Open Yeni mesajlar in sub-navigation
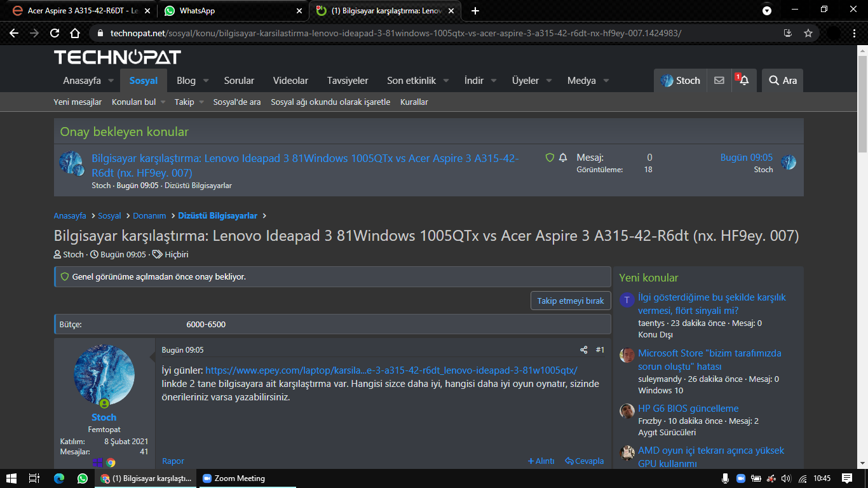The image size is (868, 488). coord(78,102)
